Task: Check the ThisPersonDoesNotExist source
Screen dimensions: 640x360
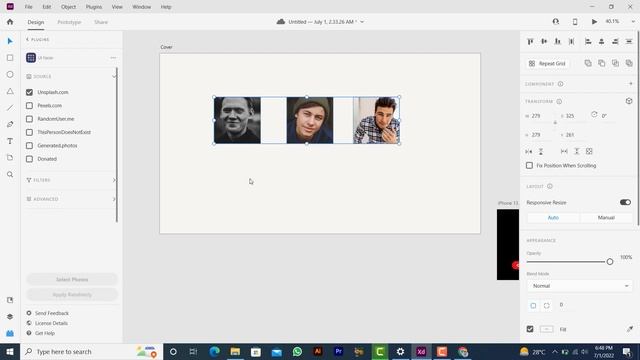Action: click(29, 132)
